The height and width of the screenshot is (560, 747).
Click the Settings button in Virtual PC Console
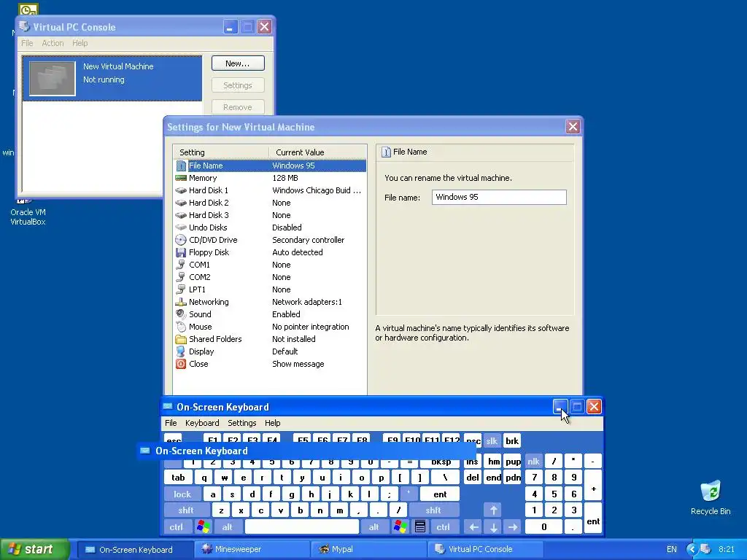238,85
